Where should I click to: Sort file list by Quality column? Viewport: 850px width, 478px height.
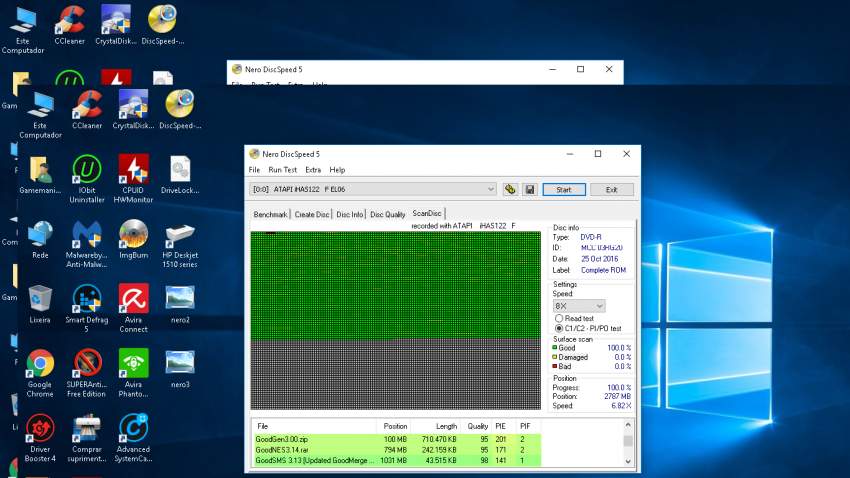(x=475, y=427)
